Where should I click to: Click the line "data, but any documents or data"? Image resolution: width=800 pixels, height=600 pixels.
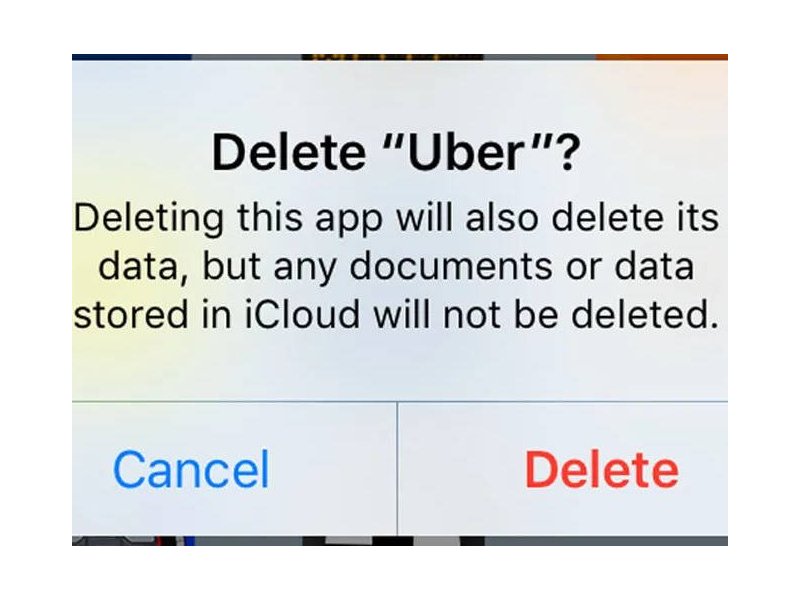[x=396, y=266]
